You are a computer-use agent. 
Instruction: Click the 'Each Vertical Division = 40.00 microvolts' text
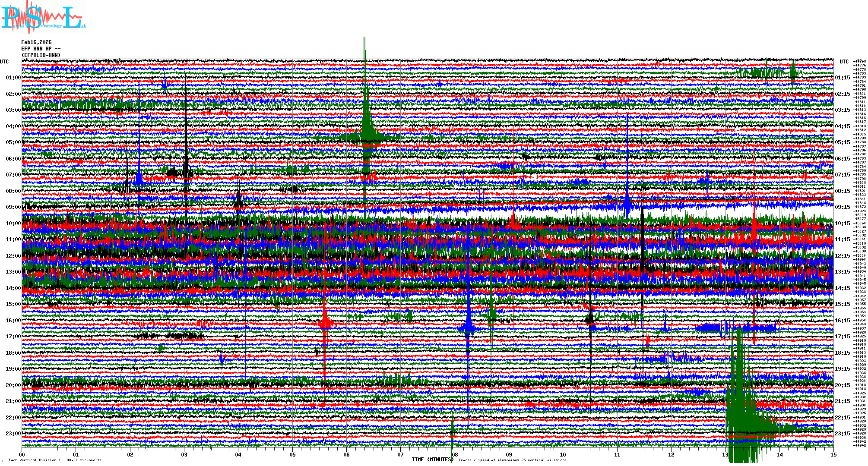55,460
